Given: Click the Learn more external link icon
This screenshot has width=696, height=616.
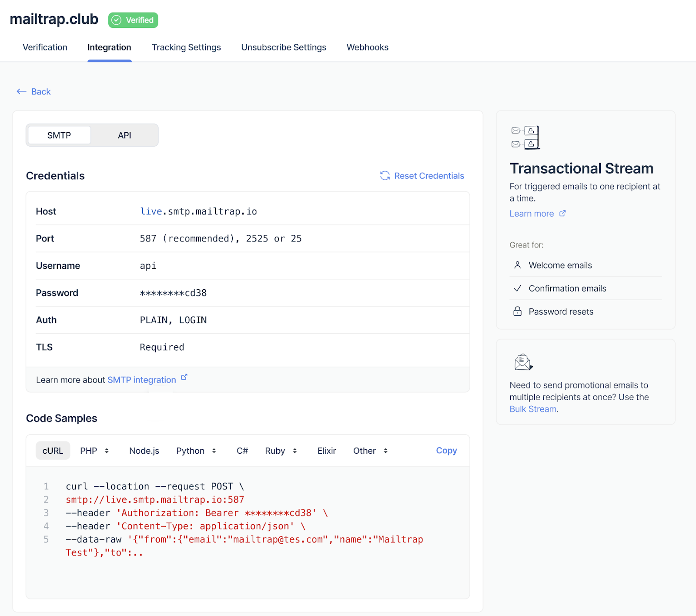Looking at the screenshot, I should 562,213.
